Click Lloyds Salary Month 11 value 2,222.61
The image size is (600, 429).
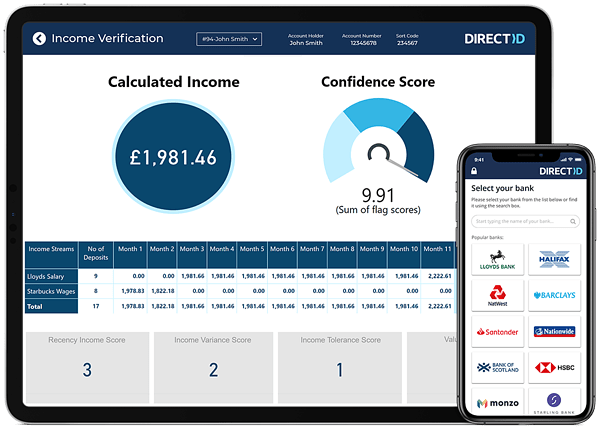pos(440,276)
